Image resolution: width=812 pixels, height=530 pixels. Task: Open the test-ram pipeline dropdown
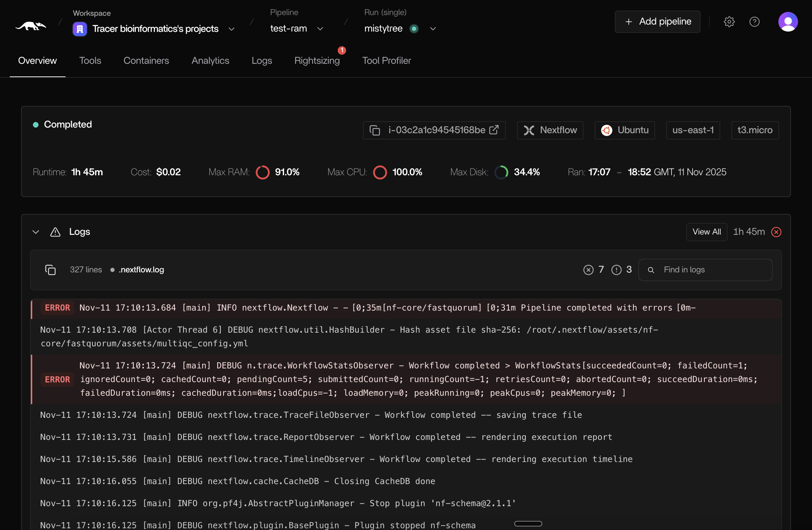click(319, 29)
